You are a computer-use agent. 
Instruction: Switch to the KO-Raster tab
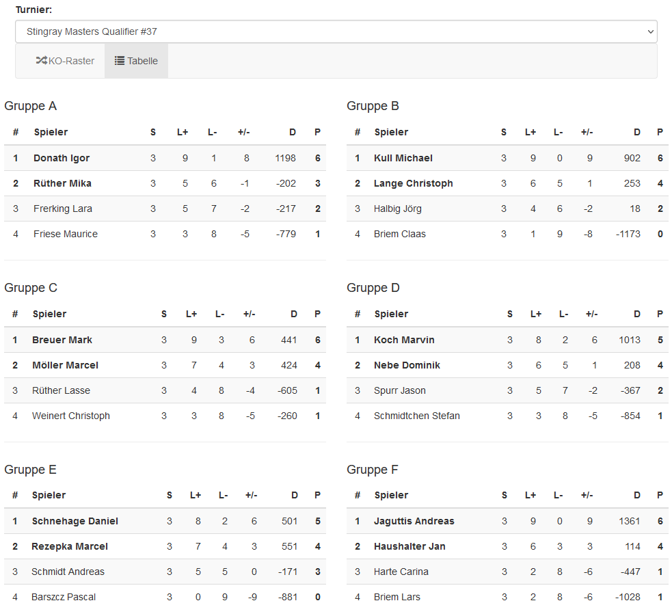(x=65, y=61)
